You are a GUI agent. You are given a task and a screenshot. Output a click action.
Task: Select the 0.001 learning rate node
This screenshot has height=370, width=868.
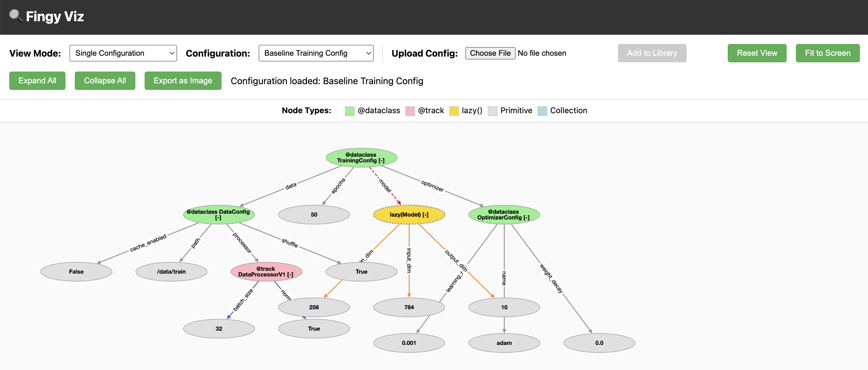point(409,343)
